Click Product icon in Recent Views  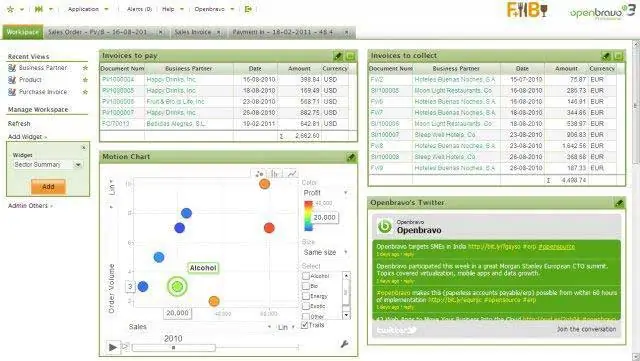pyautogui.click(x=12, y=80)
